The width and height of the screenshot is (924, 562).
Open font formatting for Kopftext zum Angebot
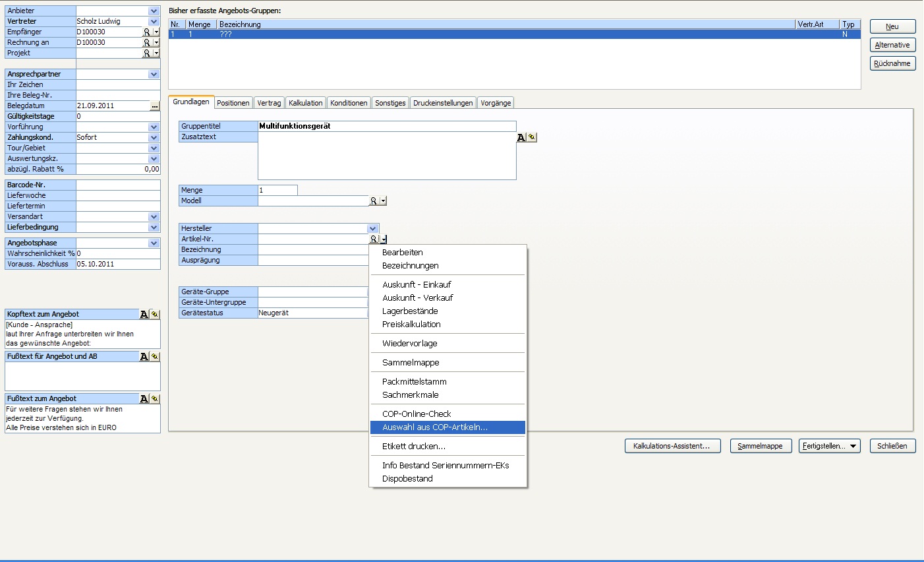[x=144, y=314]
